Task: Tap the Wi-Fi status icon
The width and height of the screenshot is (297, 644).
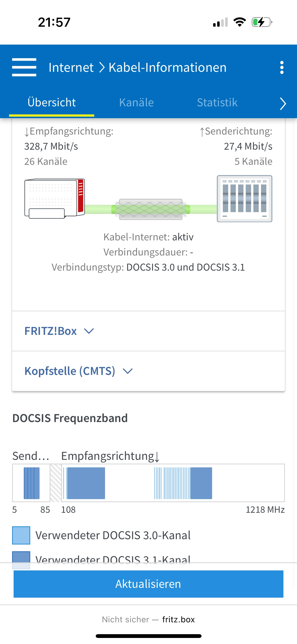Action: tap(240, 22)
